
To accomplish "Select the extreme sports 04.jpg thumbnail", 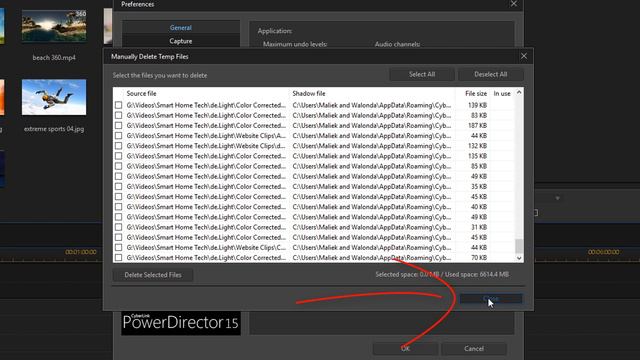I will (x=54, y=97).
